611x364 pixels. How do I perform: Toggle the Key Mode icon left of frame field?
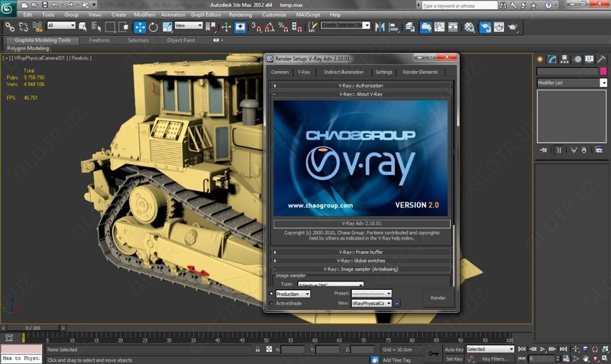pos(522,358)
